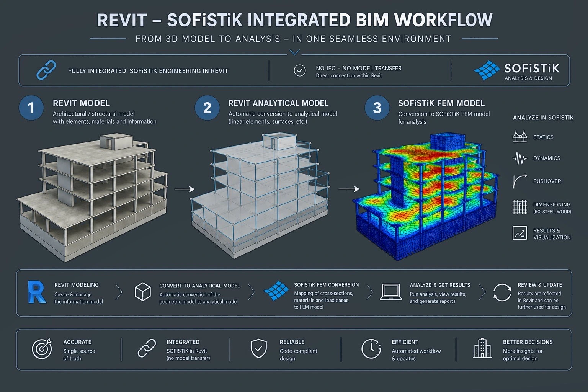Click the circular arrows icon for Review & Update

(502, 292)
